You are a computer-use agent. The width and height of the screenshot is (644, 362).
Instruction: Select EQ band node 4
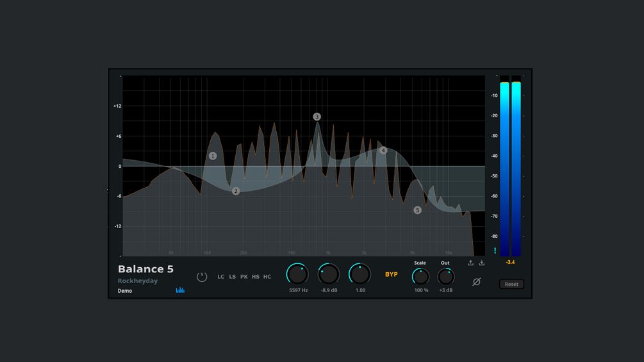tap(383, 151)
